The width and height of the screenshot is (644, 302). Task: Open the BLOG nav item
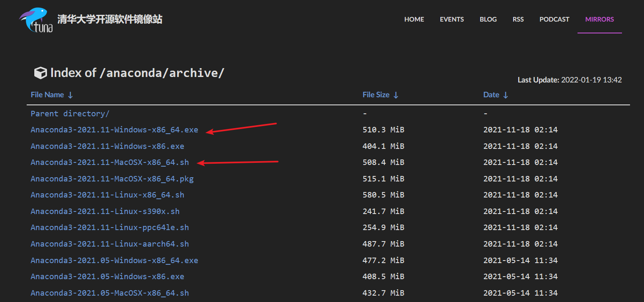tap(488, 19)
